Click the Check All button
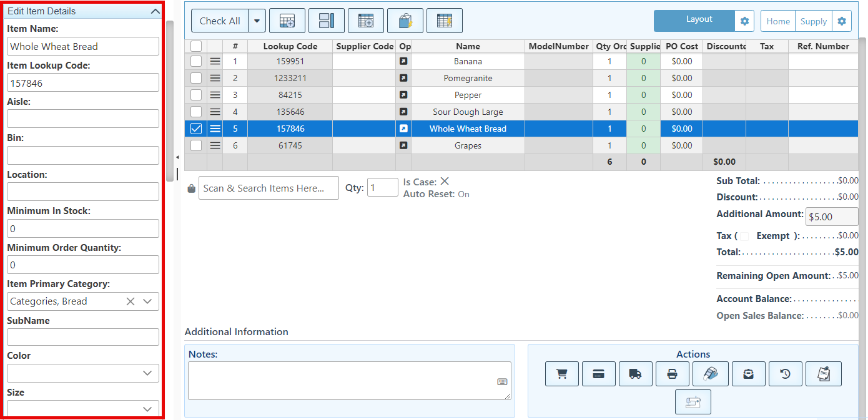 pyautogui.click(x=220, y=21)
